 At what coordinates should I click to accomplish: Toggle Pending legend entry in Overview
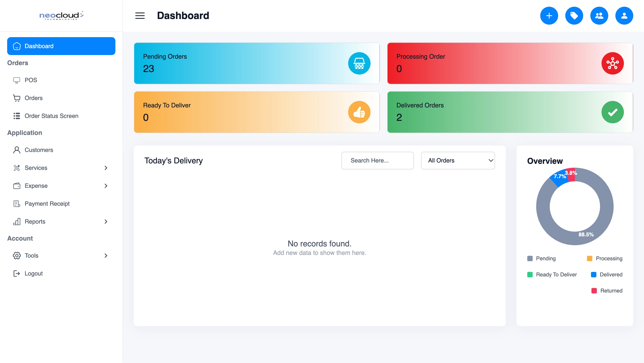point(542,258)
